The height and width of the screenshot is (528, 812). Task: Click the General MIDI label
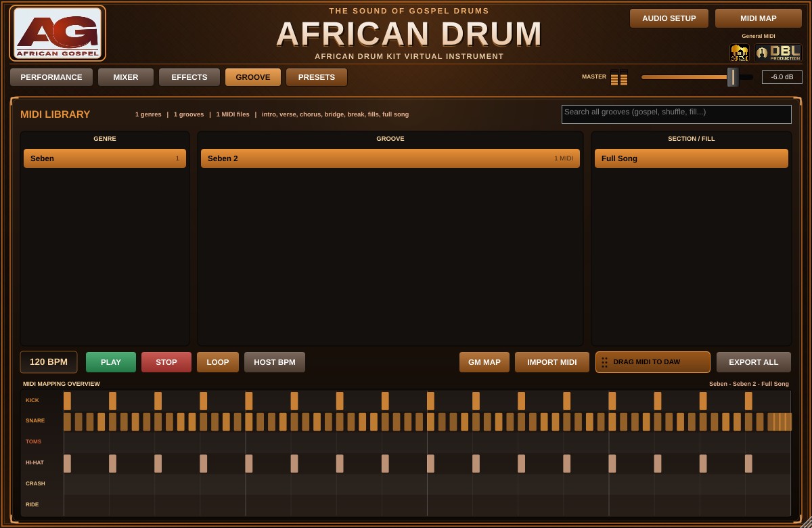759,37
